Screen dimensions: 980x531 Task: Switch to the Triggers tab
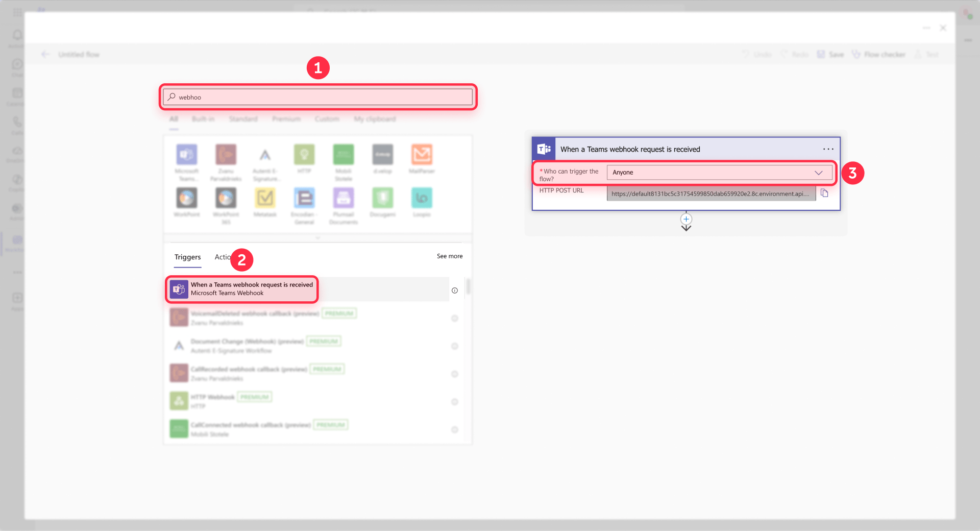point(187,257)
